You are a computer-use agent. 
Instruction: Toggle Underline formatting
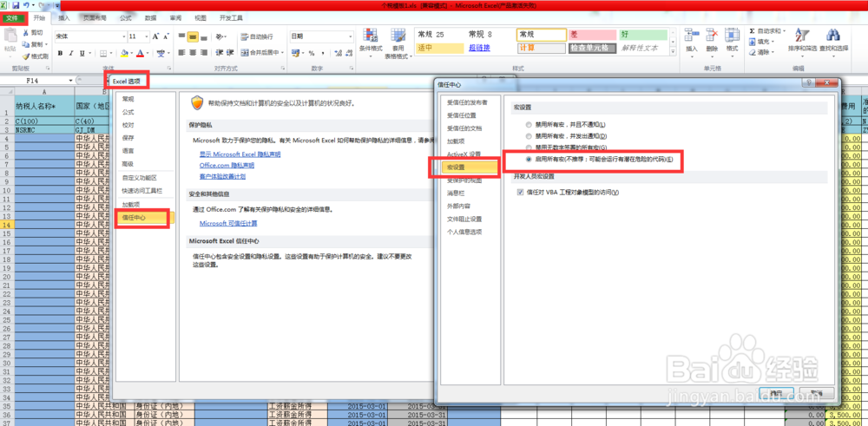point(82,54)
